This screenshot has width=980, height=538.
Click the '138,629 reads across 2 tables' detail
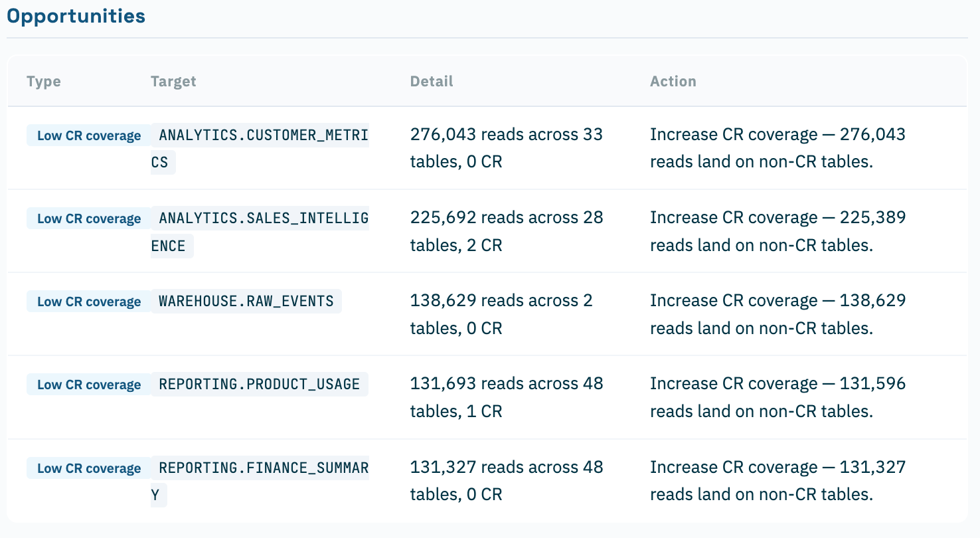pos(501,315)
